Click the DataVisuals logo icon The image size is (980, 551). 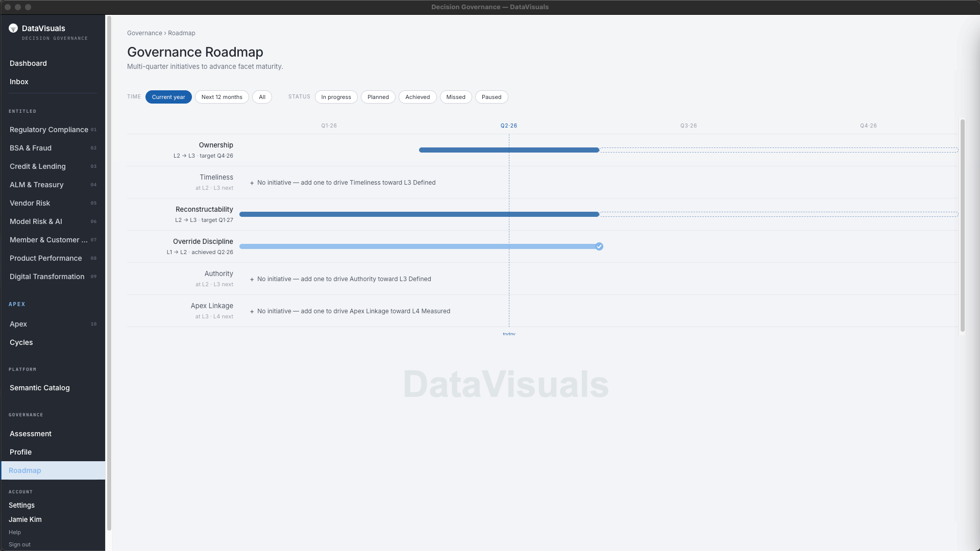pos(13,29)
